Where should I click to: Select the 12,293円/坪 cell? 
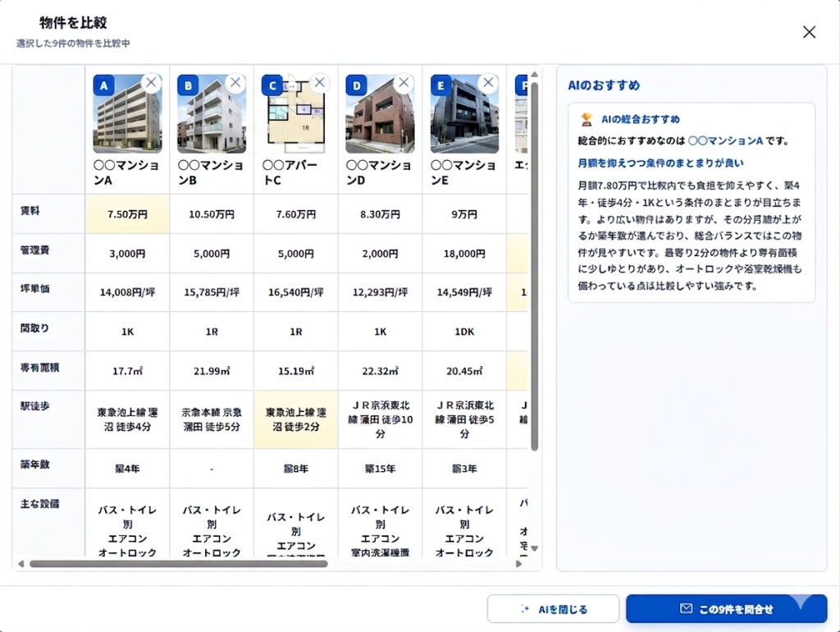[x=380, y=292]
